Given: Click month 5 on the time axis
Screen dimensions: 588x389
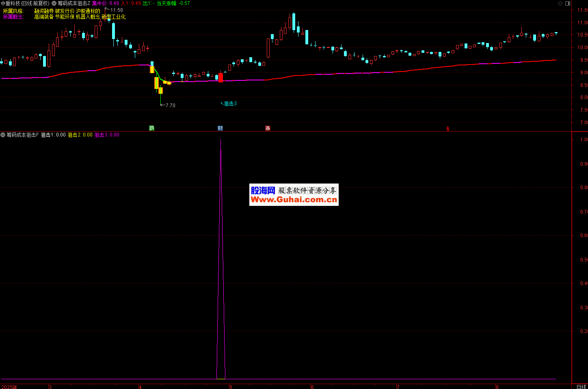Looking at the screenshot, I should (231, 387).
